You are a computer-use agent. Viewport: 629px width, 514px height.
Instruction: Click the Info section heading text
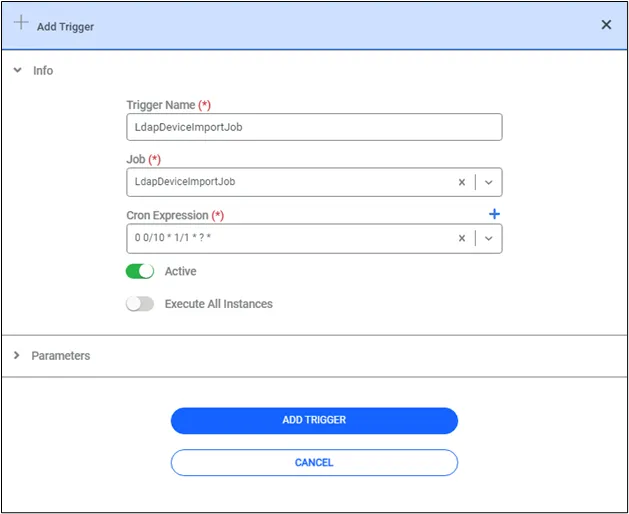tap(43, 71)
